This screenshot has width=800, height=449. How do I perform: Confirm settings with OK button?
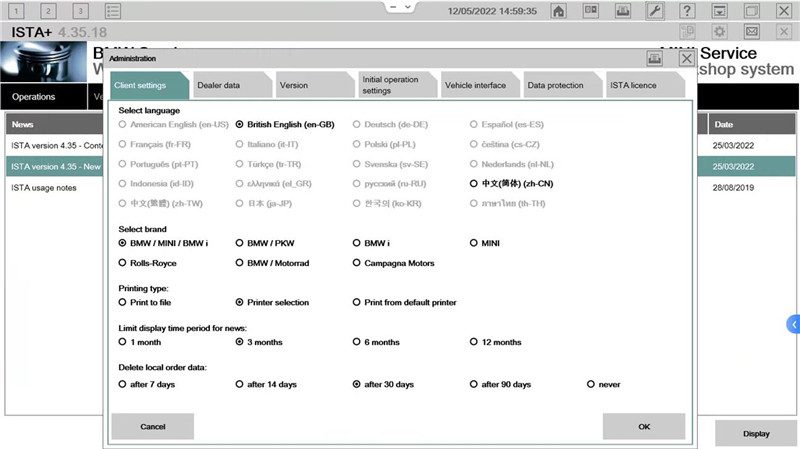click(644, 427)
